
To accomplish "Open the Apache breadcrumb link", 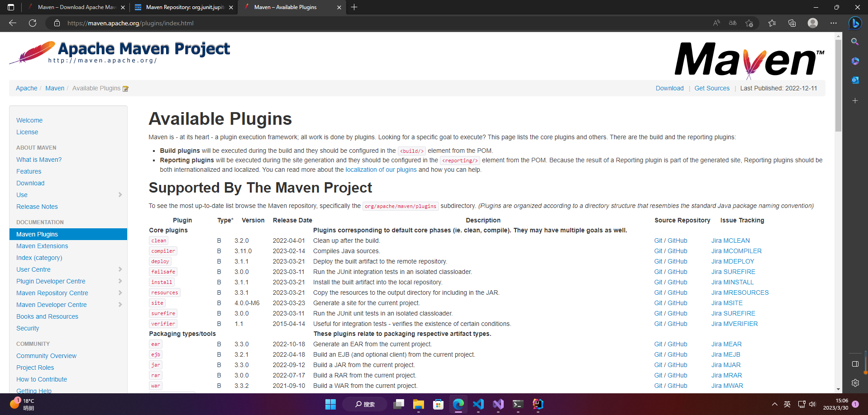I will [27, 88].
